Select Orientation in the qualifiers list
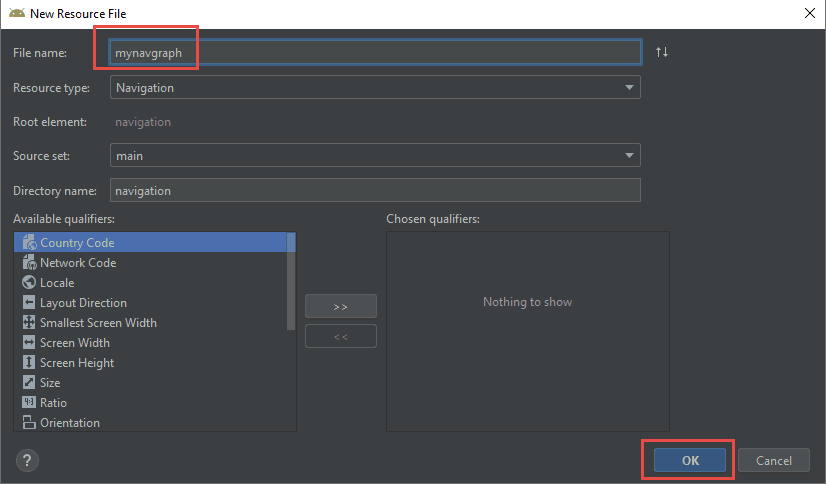The image size is (826, 484). [x=70, y=423]
